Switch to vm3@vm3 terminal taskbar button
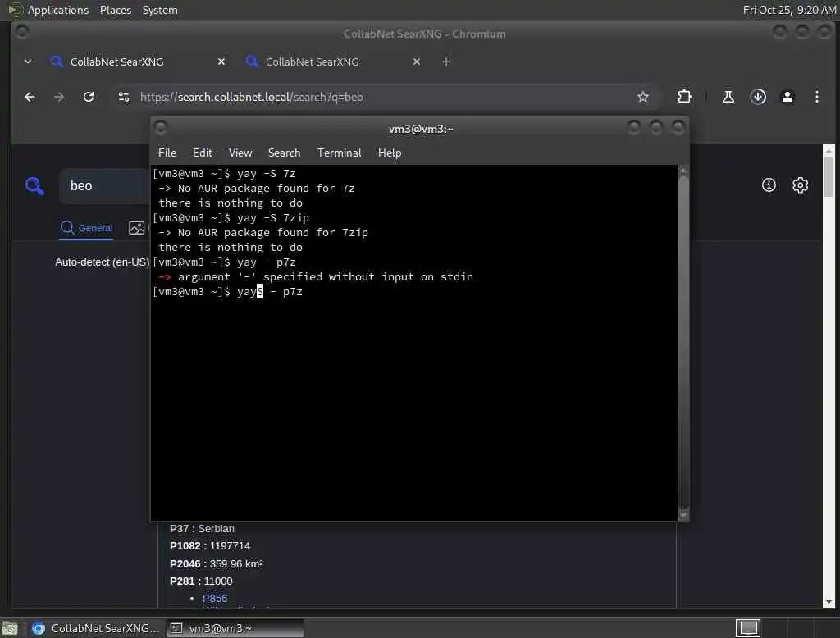The image size is (840, 638). click(x=235, y=628)
